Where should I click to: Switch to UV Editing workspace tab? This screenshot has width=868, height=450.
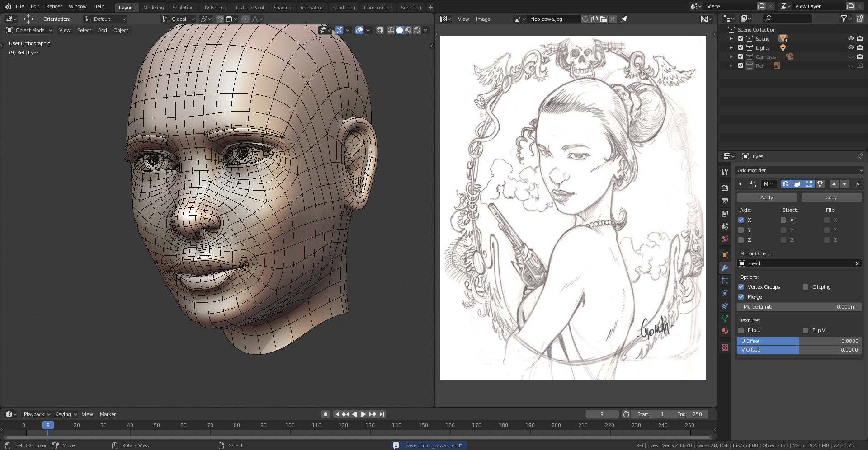click(x=214, y=8)
